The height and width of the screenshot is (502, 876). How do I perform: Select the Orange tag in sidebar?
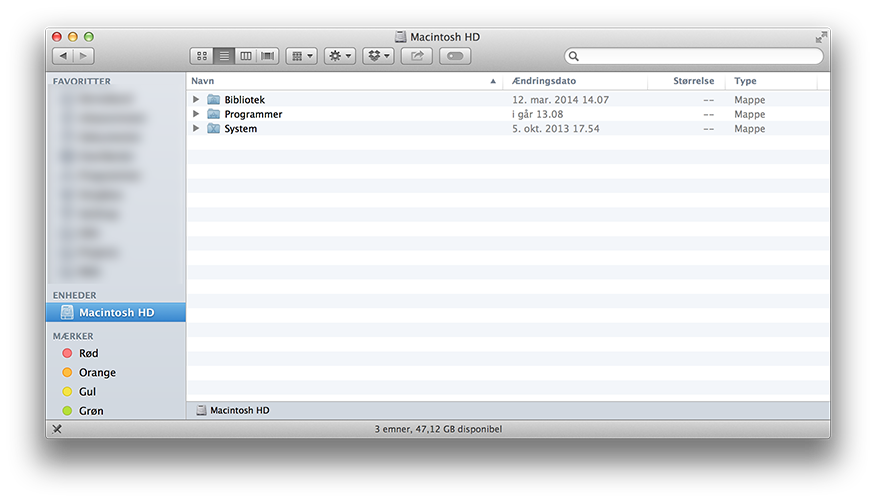click(x=97, y=372)
